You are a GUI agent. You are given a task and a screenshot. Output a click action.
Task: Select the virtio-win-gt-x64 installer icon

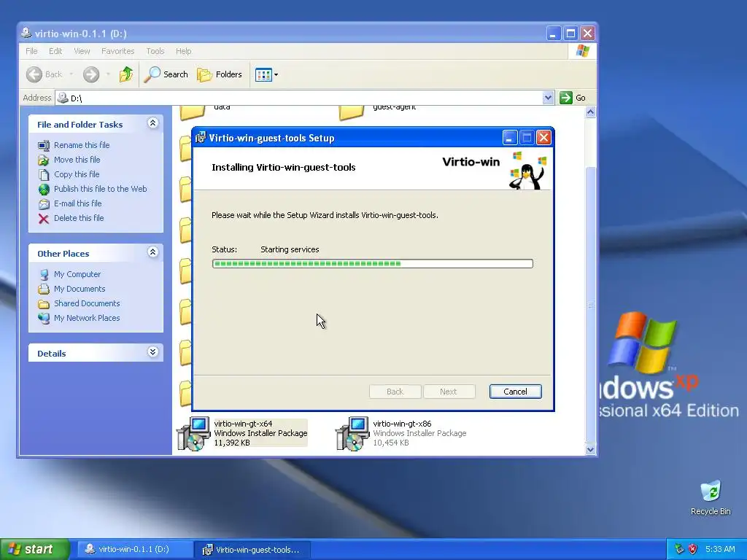pos(193,433)
